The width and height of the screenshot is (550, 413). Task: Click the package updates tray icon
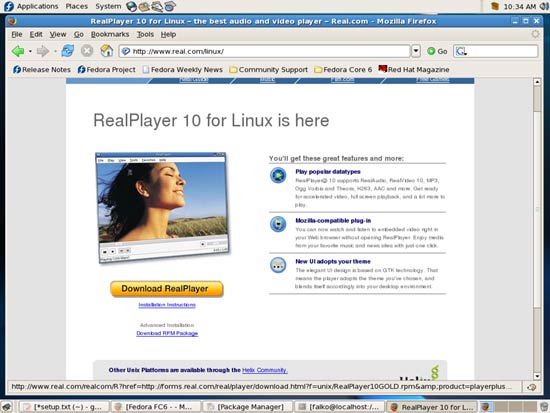(495, 6)
